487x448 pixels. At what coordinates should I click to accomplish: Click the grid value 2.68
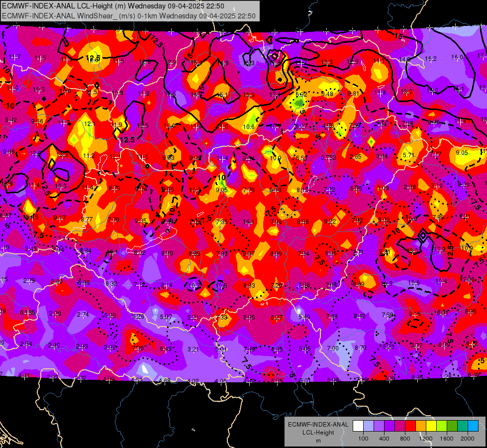[410, 187]
